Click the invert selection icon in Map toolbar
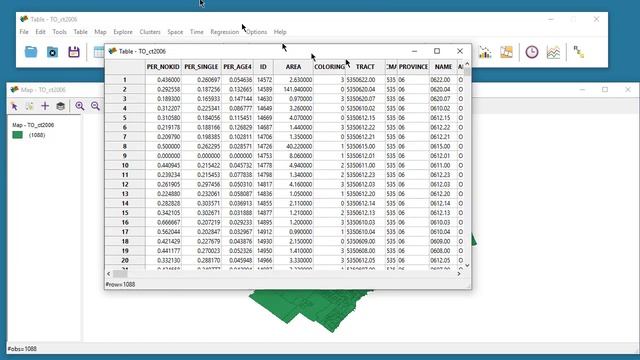 29,106
